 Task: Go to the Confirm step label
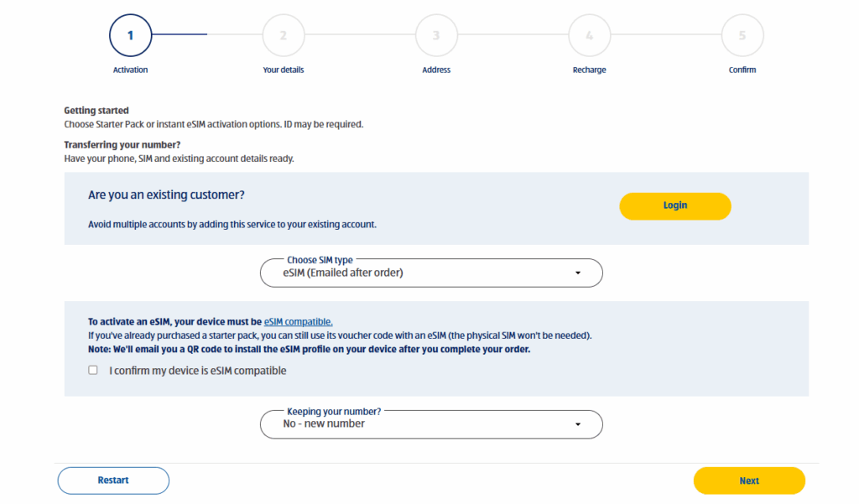click(x=742, y=70)
